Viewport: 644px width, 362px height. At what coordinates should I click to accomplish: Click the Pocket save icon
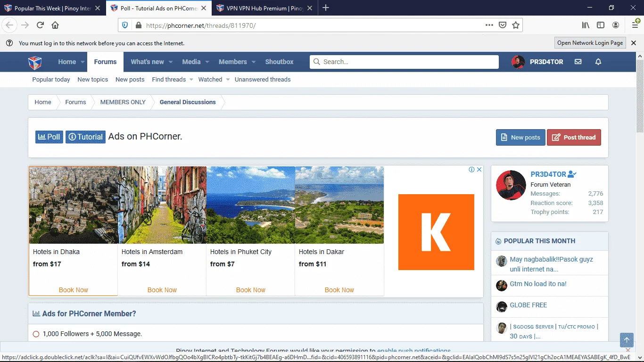click(x=503, y=25)
